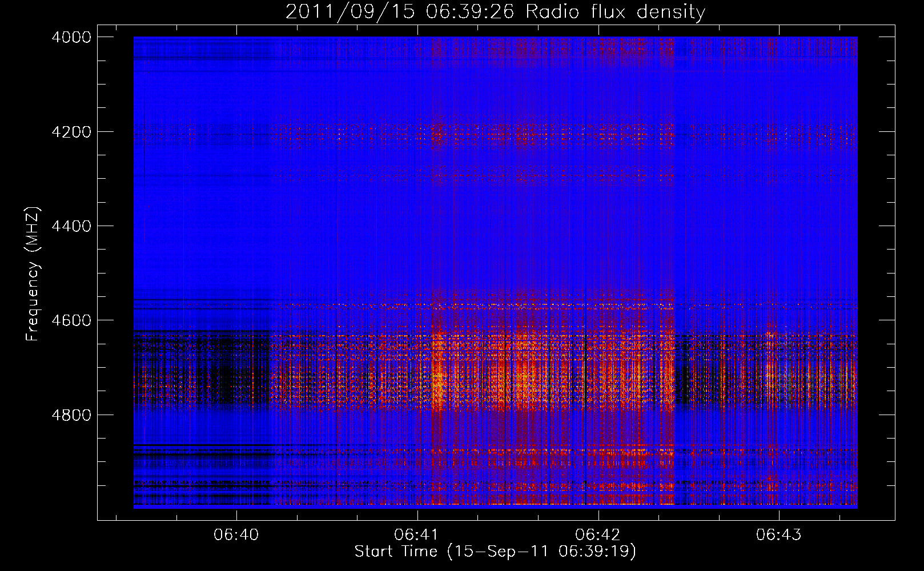Click the 06:43 time axis label
Image resolution: width=924 pixels, height=571 pixels.
[779, 535]
